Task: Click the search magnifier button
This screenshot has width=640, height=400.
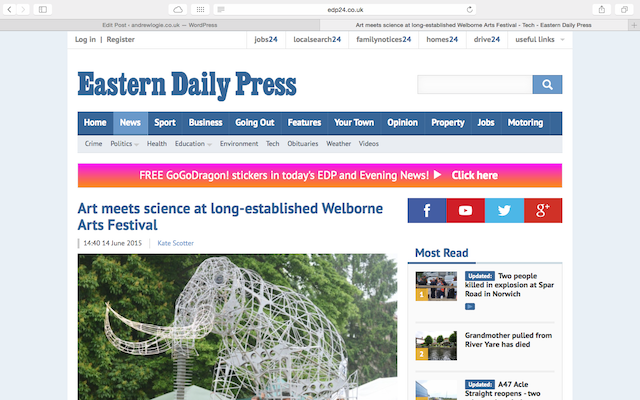Action: click(547, 84)
